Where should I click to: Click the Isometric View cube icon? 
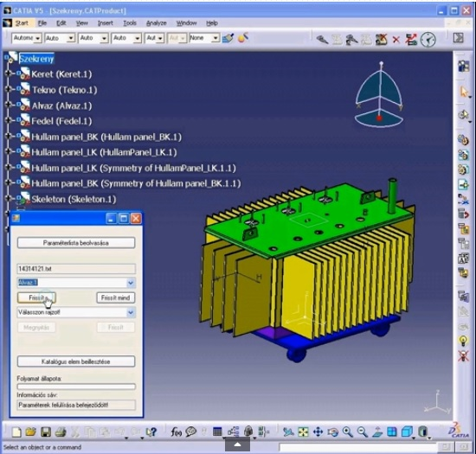tap(407, 432)
